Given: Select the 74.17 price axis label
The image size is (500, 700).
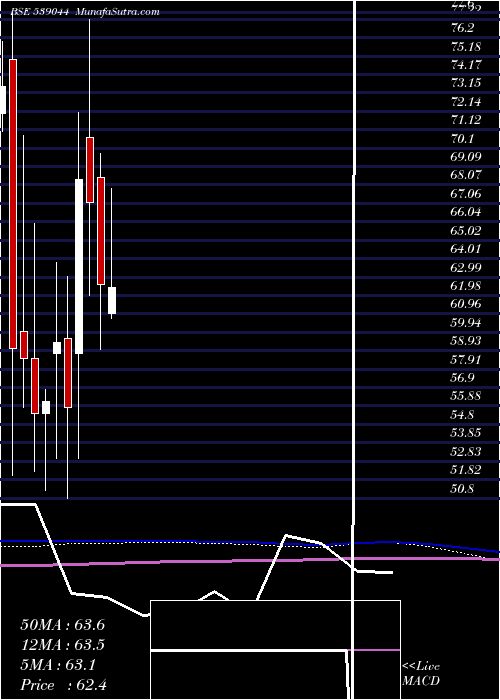Looking at the screenshot, I should pos(467,65).
